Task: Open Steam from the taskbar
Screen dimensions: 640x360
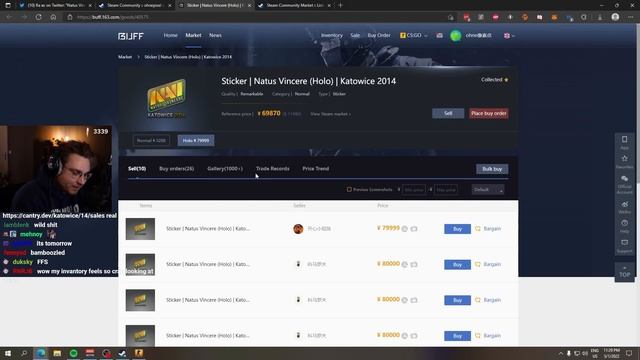Action: tap(122, 353)
